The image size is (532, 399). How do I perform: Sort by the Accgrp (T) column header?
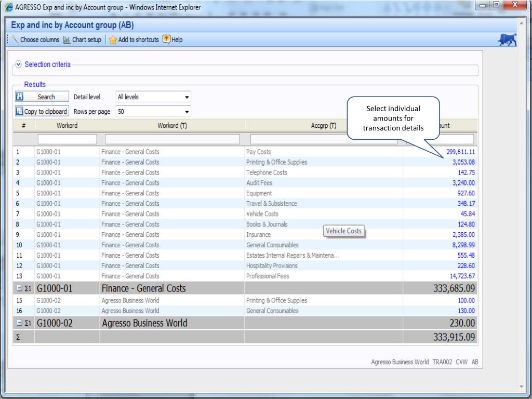(x=324, y=126)
